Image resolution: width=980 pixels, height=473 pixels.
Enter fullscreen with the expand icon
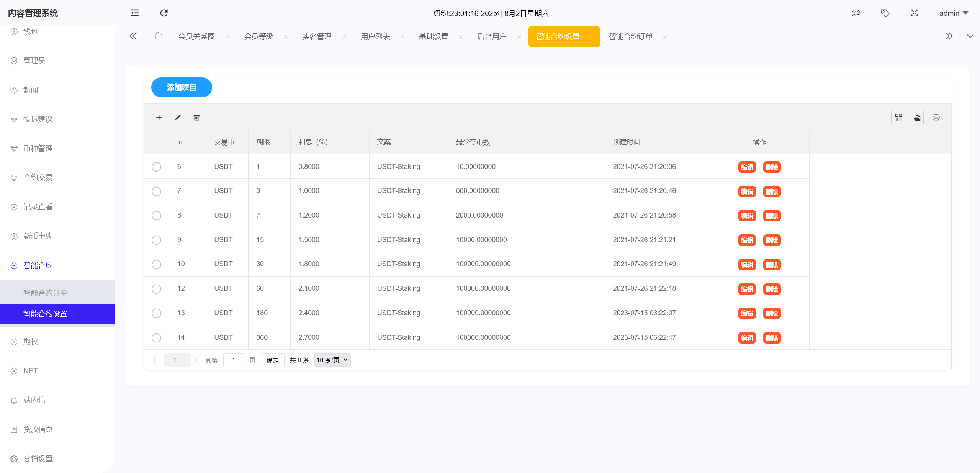914,13
